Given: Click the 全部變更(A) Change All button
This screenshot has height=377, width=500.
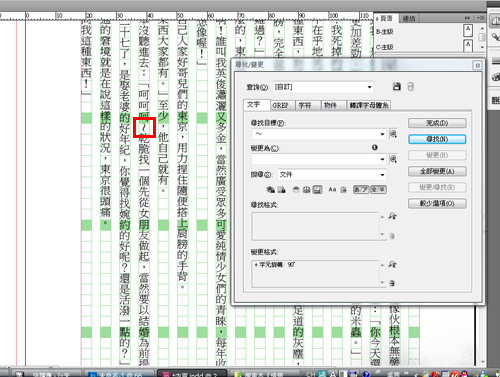Looking at the screenshot, I should tap(437, 171).
